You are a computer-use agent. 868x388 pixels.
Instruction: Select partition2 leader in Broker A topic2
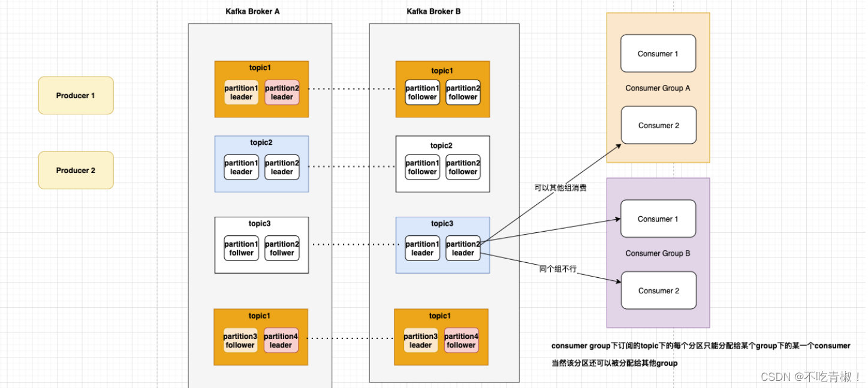[282, 167]
